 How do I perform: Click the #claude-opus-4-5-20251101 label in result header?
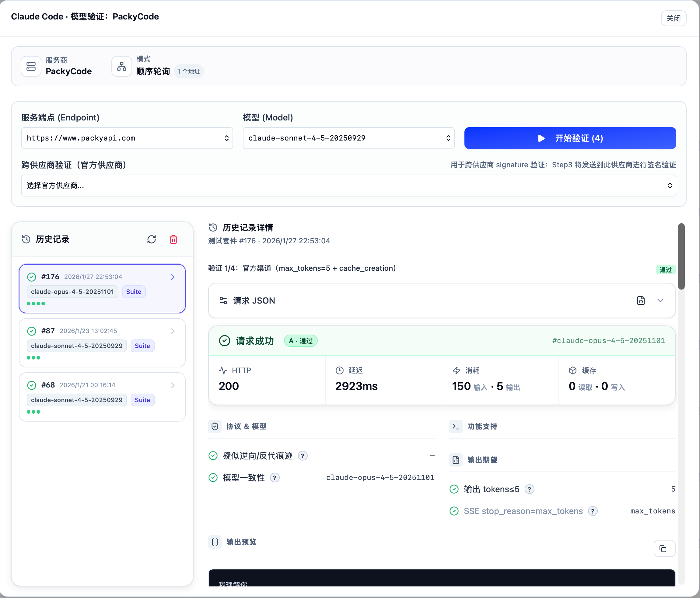608,341
